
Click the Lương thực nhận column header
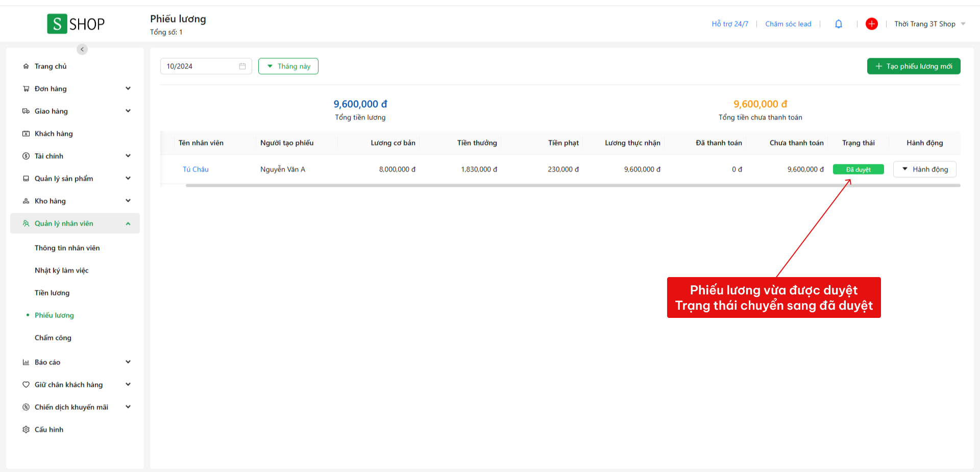pyautogui.click(x=633, y=143)
